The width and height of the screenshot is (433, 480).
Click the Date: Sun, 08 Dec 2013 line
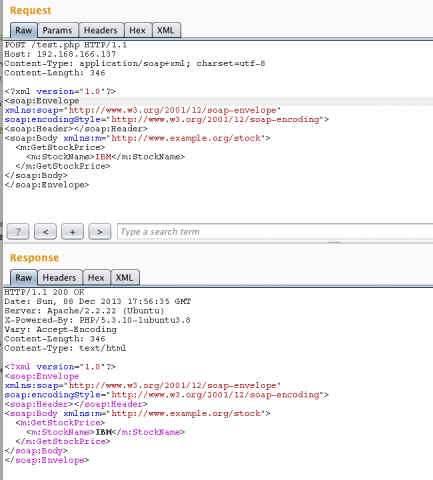click(x=98, y=302)
